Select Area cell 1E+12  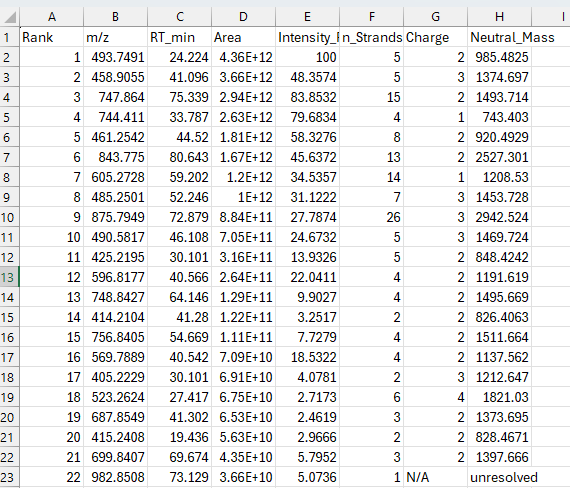(244, 197)
